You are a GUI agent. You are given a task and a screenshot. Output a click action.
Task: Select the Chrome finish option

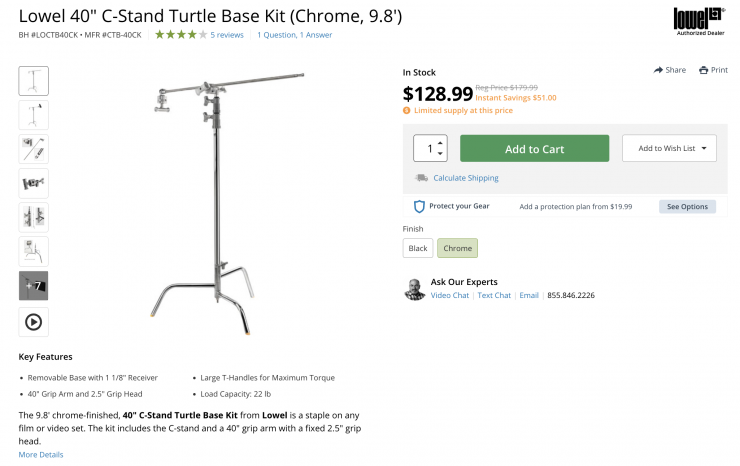[457, 248]
